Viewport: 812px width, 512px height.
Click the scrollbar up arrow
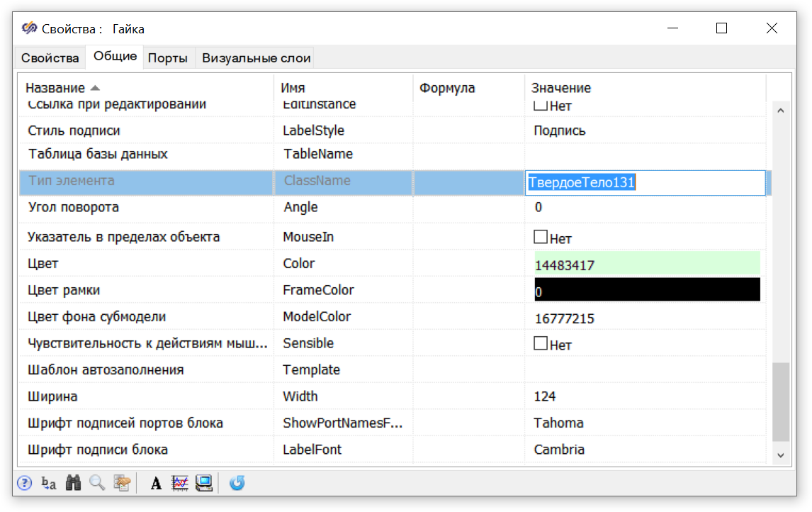781,111
